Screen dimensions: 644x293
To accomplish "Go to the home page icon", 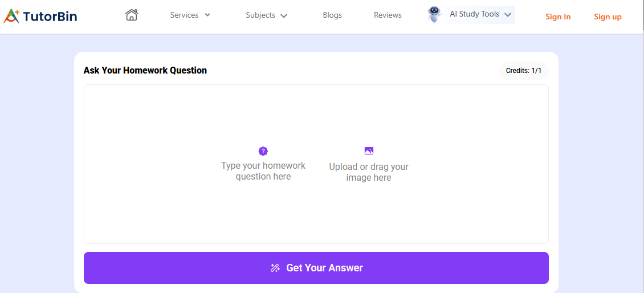I will pyautogui.click(x=132, y=15).
